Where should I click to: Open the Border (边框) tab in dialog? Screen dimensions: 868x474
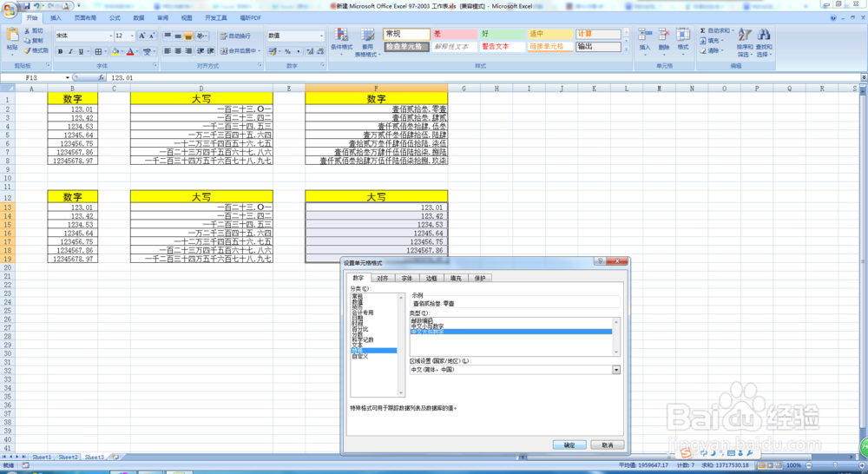431,279
